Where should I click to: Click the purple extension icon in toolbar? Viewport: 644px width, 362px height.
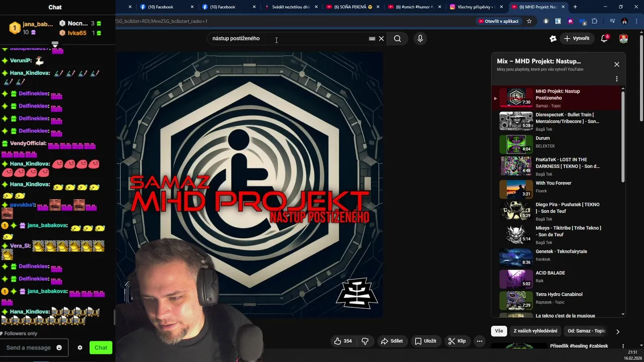[570, 21]
